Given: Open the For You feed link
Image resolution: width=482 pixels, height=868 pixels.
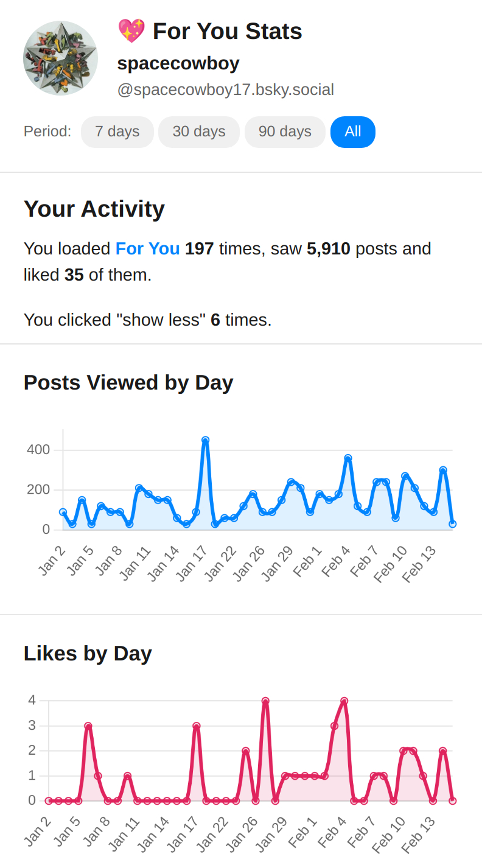Looking at the screenshot, I should (148, 249).
